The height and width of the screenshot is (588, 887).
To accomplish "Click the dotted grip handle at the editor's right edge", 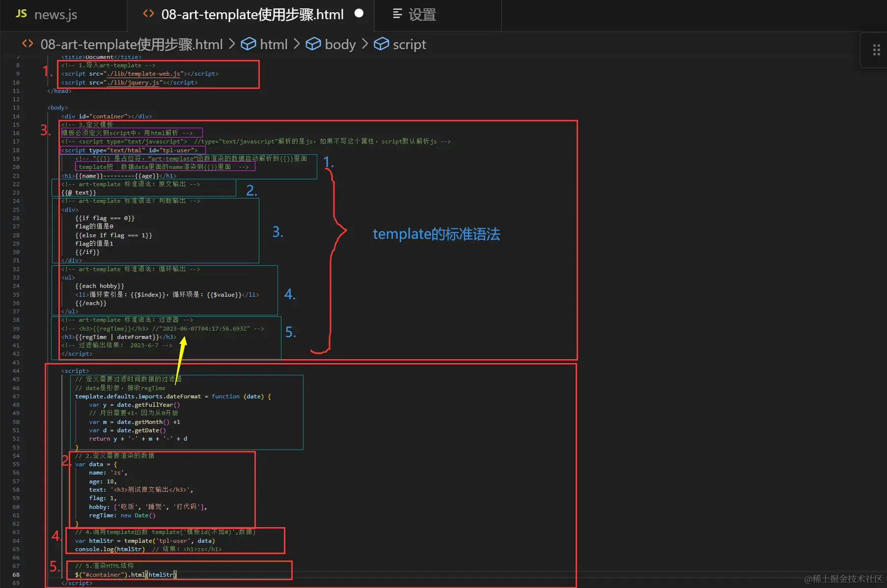I will (x=876, y=50).
